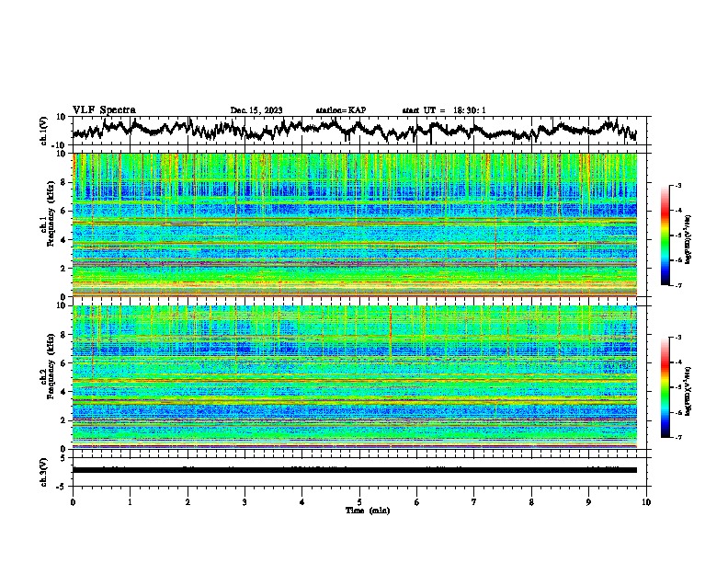Click the "VLF Spectra" plot title
Screen dimensions: 728x563
[104, 109]
